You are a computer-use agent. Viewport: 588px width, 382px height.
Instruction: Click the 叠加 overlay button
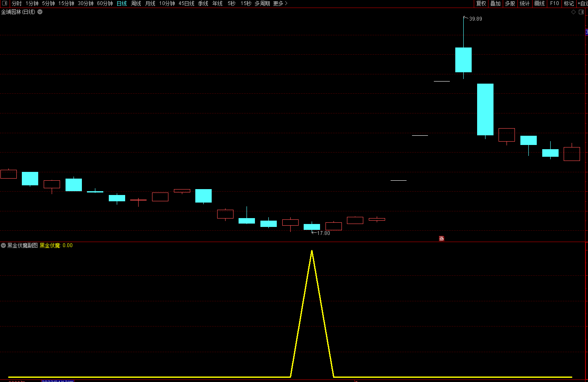[496, 3]
